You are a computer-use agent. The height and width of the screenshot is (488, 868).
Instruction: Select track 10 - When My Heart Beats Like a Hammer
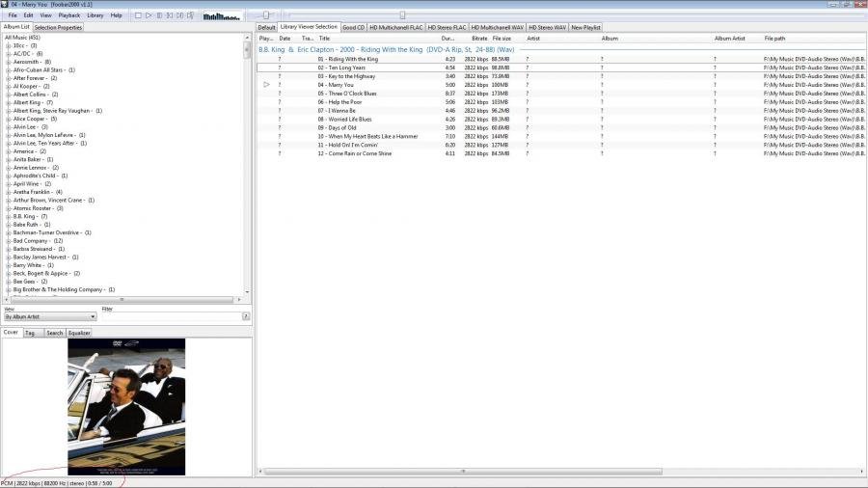tap(561, 136)
